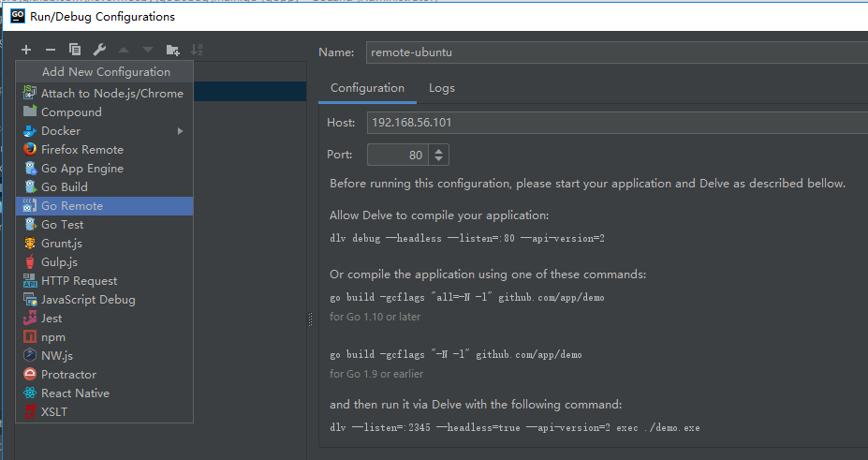Click into the Host address field

[x=609, y=123]
